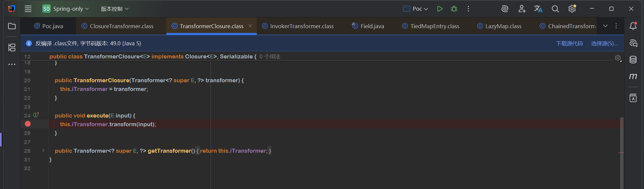Run the Poc configuration
This screenshot has height=189, width=644.
click(440, 9)
